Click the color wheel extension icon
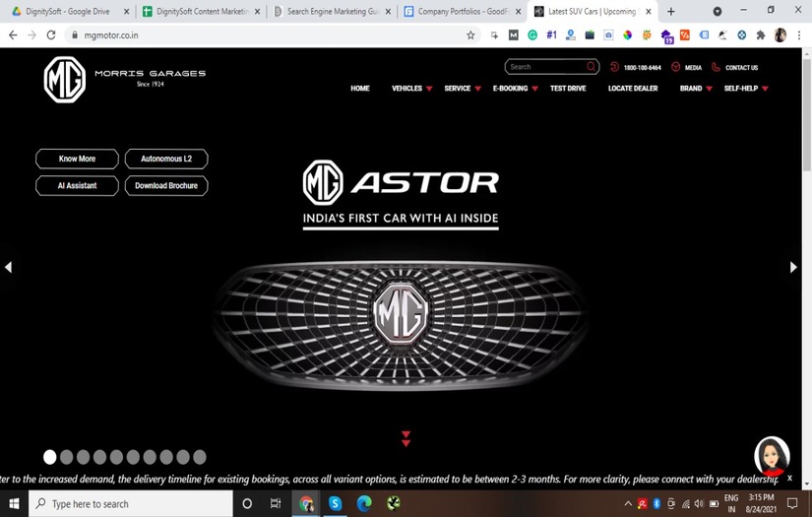Viewport: 812px width, 517px height. tap(627, 35)
